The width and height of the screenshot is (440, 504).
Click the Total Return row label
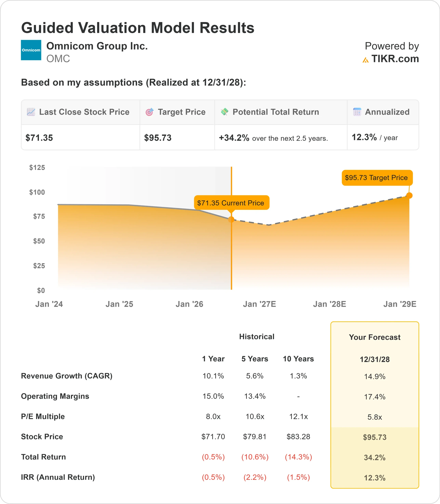pyautogui.click(x=44, y=457)
